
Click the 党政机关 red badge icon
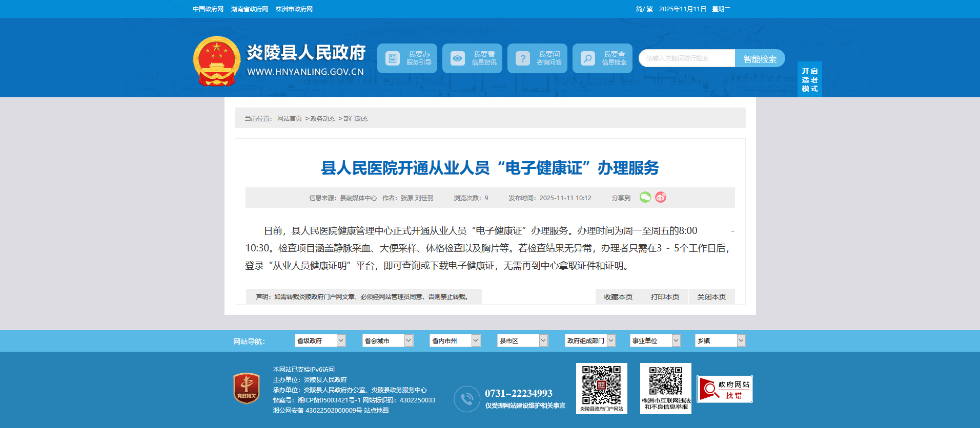[247, 388]
